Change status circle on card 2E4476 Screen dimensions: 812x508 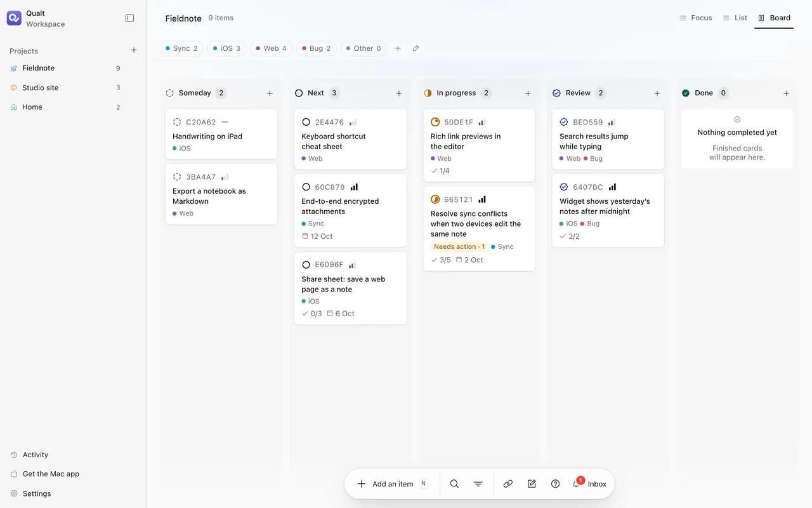click(x=306, y=122)
